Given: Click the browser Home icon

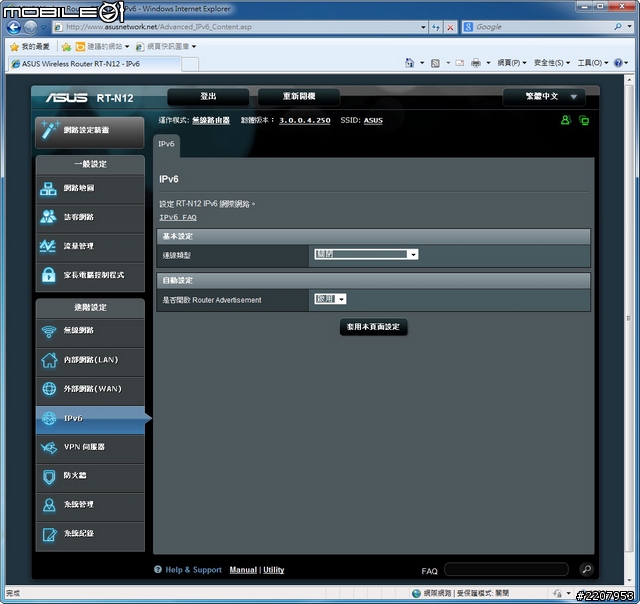Looking at the screenshot, I should click(x=409, y=63).
